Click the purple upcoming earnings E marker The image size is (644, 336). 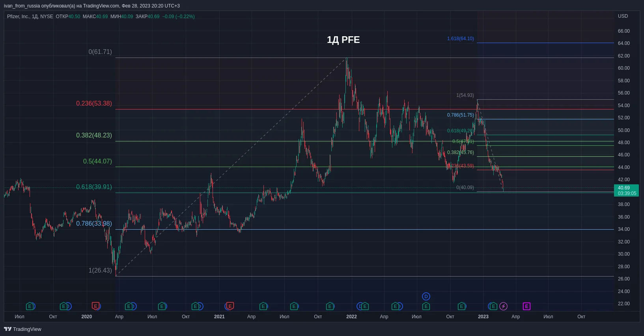[526, 306]
